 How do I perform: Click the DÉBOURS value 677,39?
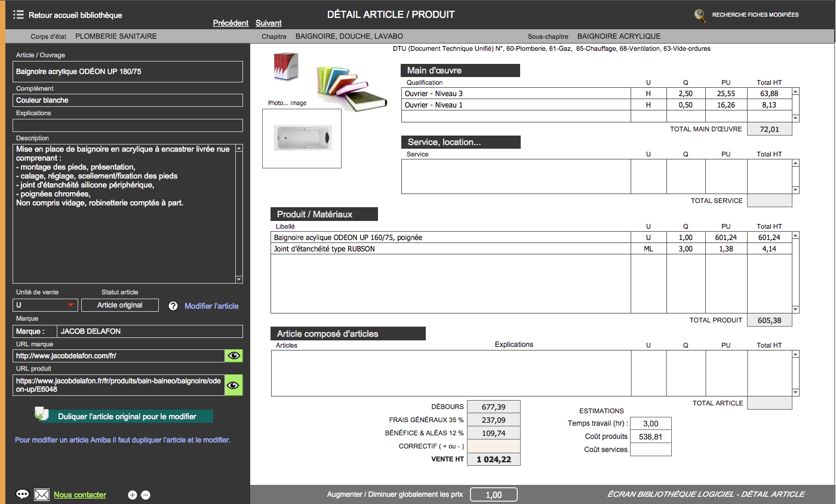493,407
